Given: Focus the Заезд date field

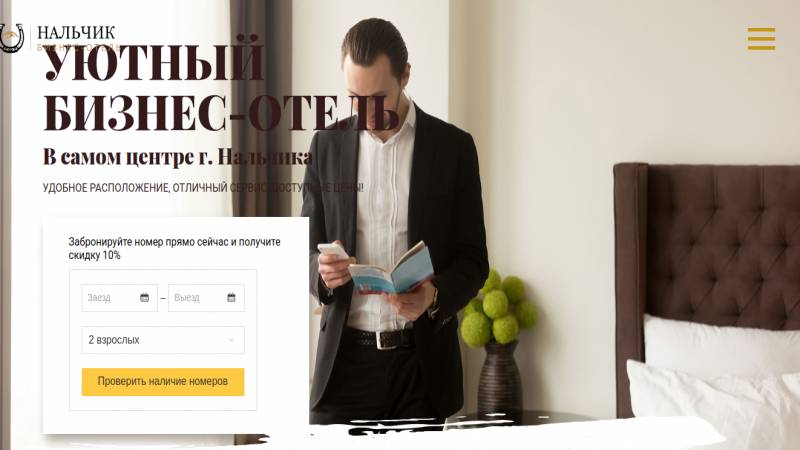Looking at the screenshot, I should pyautogui.click(x=119, y=297).
